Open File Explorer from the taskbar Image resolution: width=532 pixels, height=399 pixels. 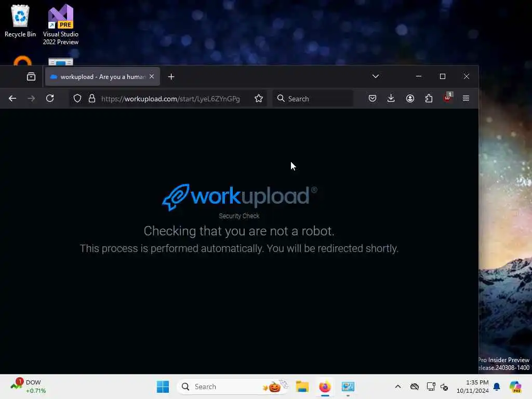click(x=302, y=387)
